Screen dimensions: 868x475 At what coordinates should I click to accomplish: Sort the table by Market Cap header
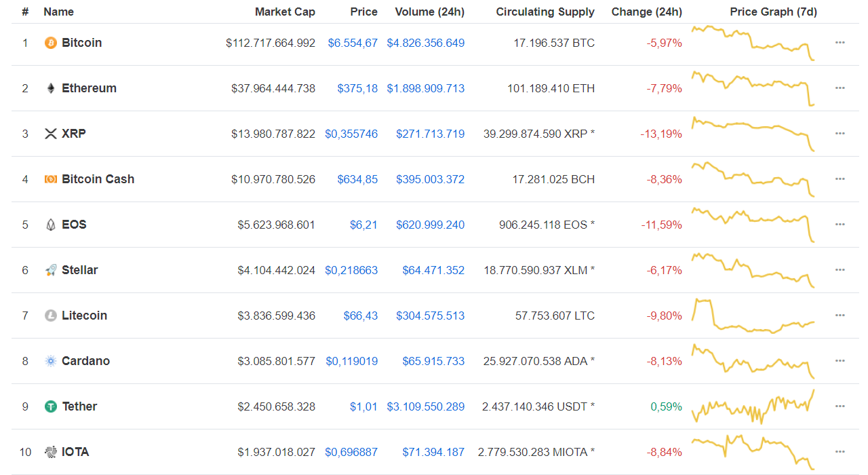pos(285,12)
